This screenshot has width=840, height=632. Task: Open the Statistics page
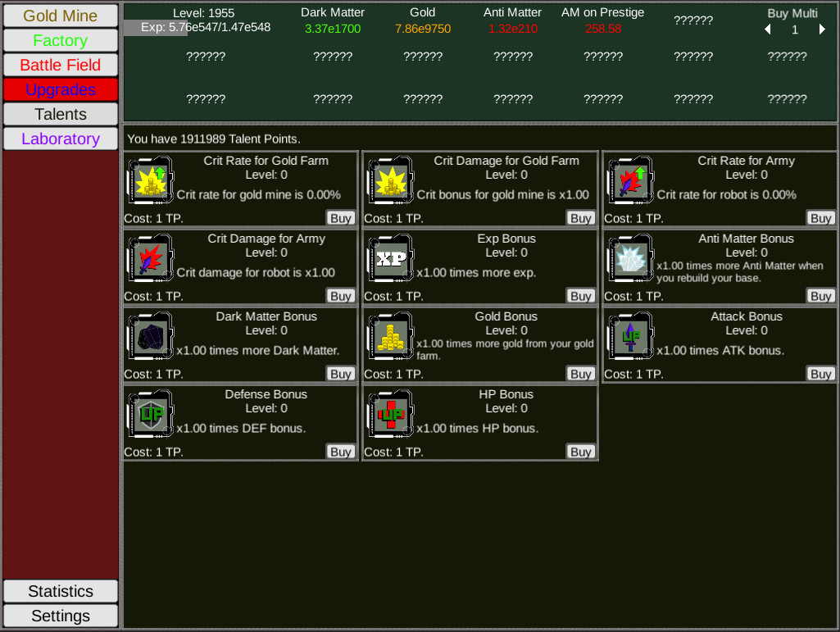click(x=61, y=591)
